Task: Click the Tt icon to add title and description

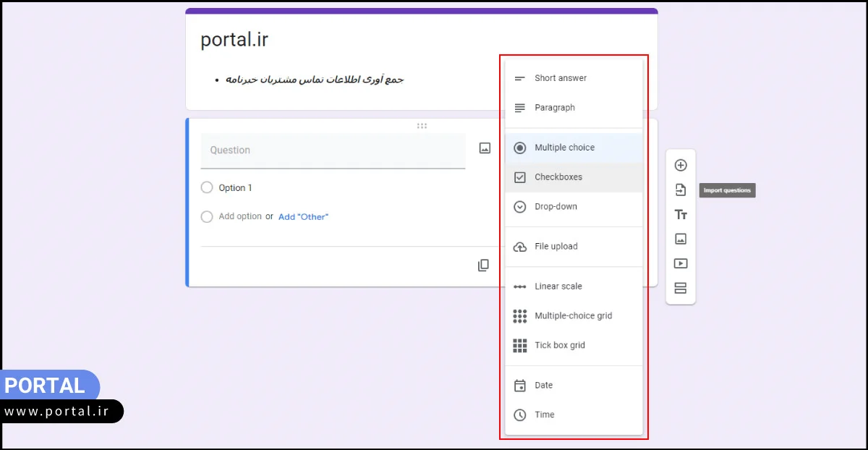Action: [681, 214]
